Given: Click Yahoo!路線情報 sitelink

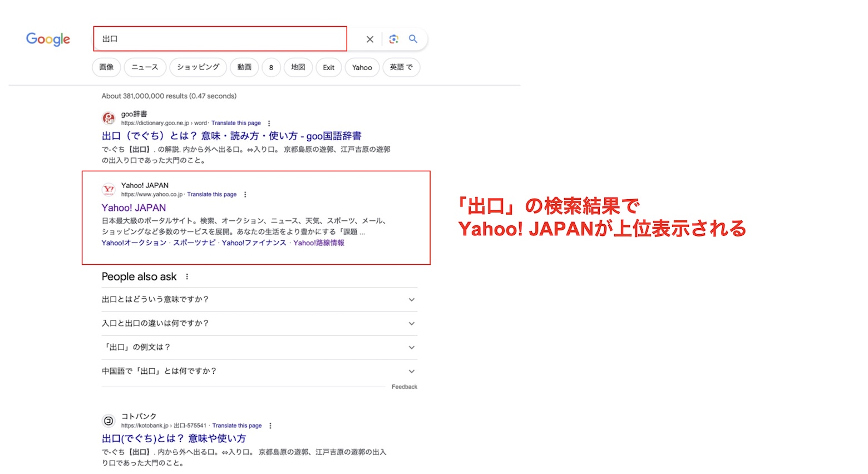Looking at the screenshot, I should point(319,243).
